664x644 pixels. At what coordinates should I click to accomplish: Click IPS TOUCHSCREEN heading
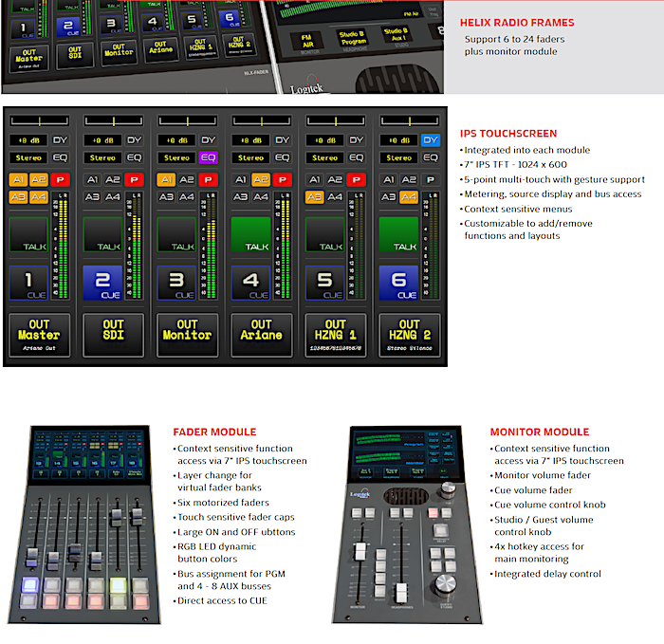point(508,134)
